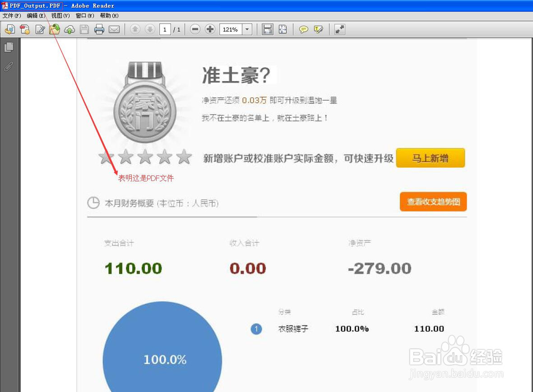This screenshot has width=533, height=392.
Task: Click the 马上新增 orange button
Action: point(431,158)
